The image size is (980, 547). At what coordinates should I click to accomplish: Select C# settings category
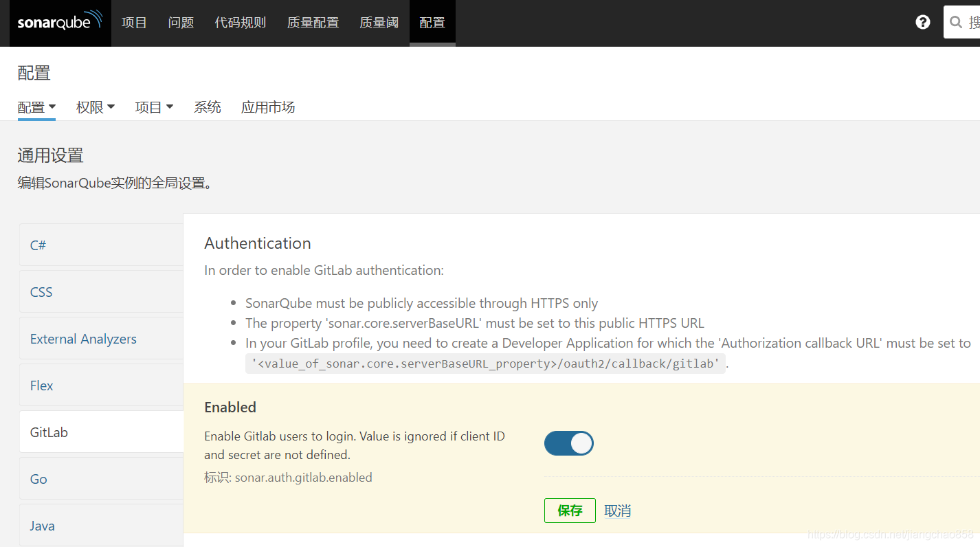pyautogui.click(x=101, y=245)
